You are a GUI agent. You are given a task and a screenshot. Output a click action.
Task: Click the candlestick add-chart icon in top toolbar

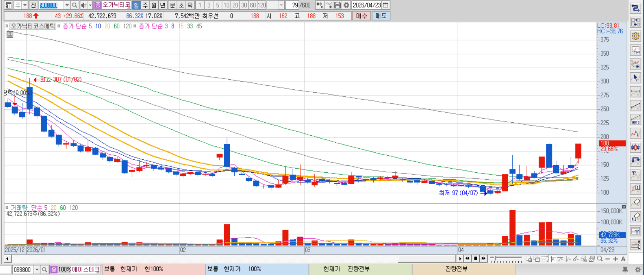click(319, 5)
